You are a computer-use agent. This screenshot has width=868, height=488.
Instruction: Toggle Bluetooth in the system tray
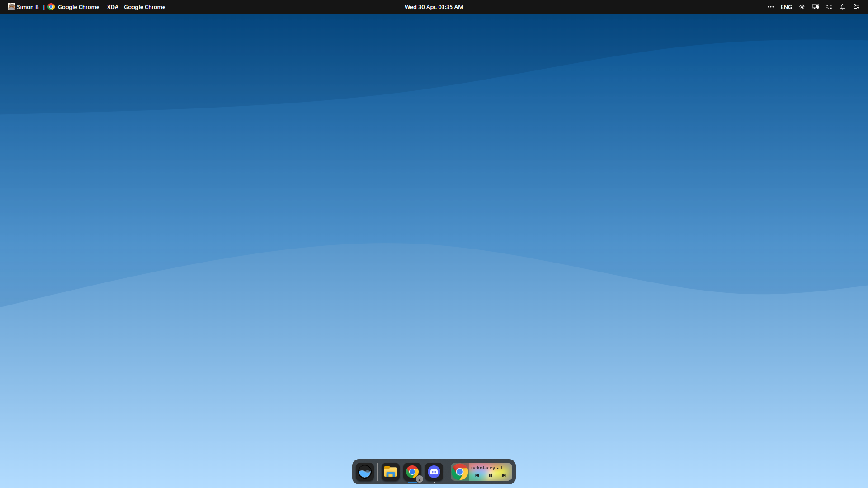coord(802,7)
